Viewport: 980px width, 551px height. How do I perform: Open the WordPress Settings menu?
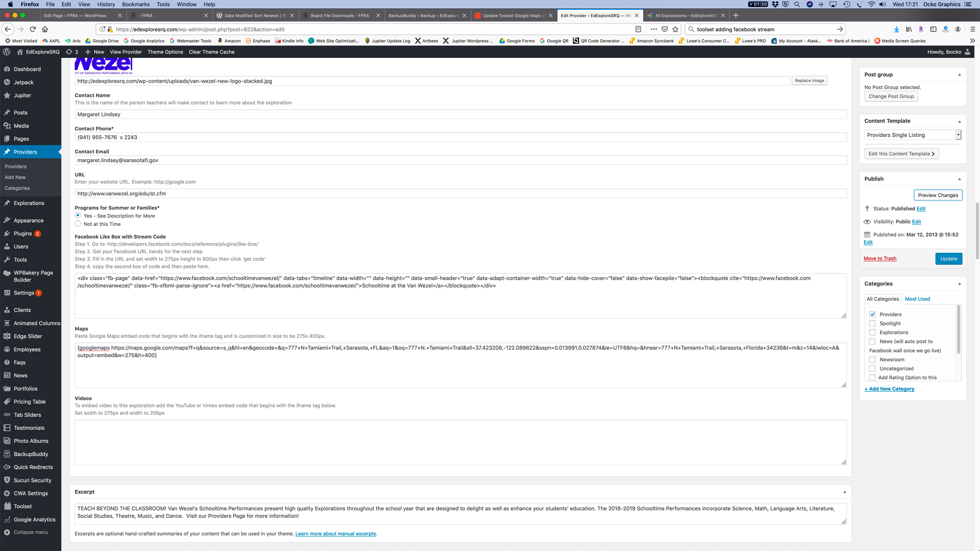(24, 293)
